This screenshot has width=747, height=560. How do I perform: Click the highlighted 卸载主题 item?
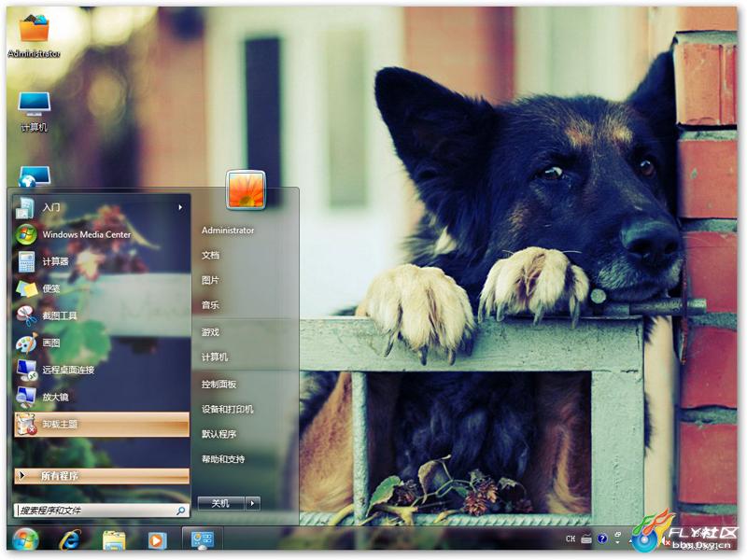pyautogui.click(x=101, y=425)
